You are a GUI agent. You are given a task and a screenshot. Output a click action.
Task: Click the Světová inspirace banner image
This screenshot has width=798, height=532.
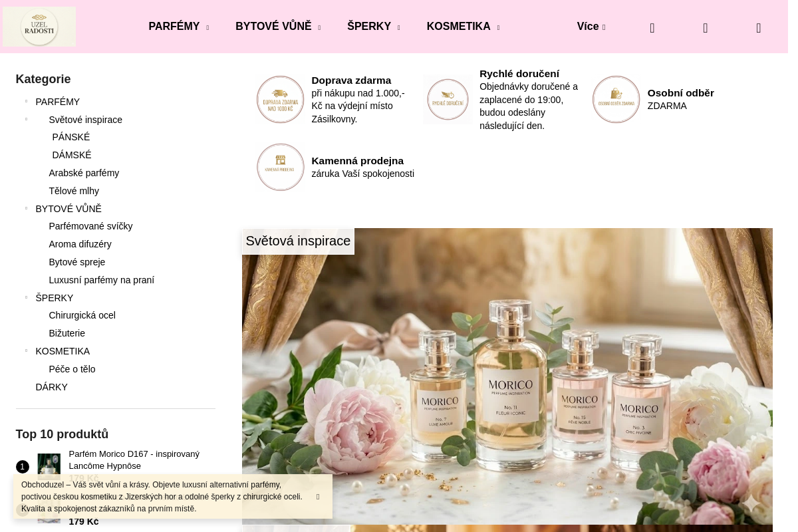(x=507, y=376)
